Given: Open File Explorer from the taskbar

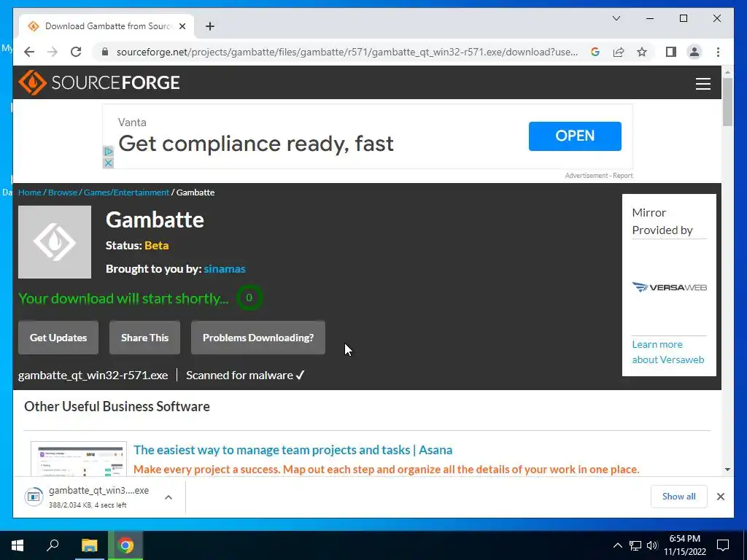Looking at the screenshot, I should click(x=89, y=545).
